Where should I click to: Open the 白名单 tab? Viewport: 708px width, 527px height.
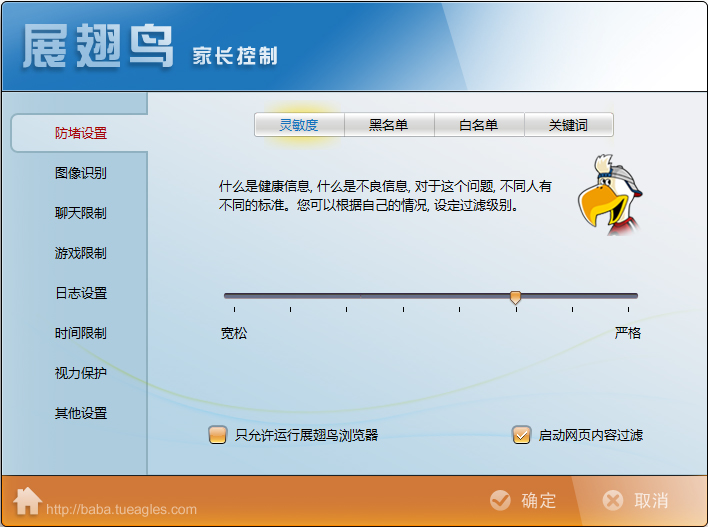coord(479,125)
